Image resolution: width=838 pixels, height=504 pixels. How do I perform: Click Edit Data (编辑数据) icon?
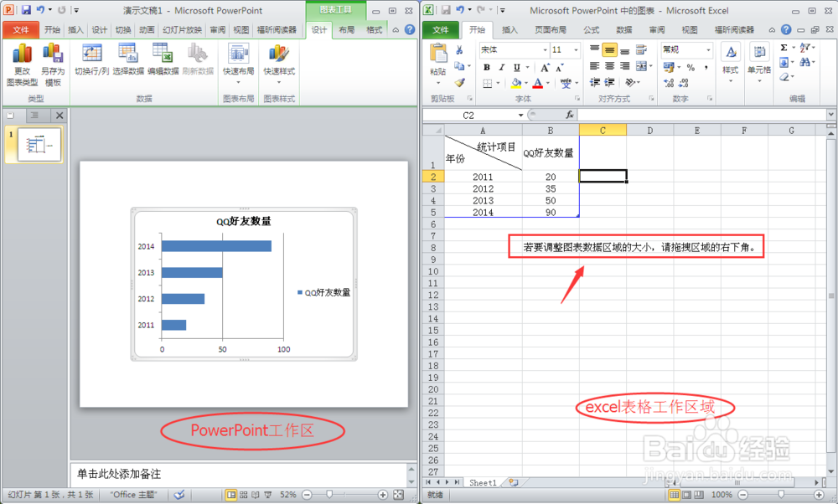[x=163, y=54]
